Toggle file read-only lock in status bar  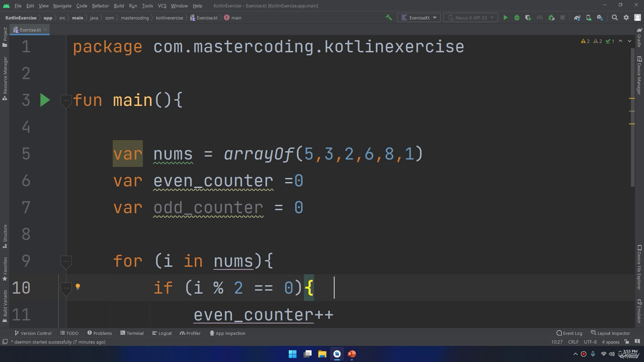coord(627,342)
